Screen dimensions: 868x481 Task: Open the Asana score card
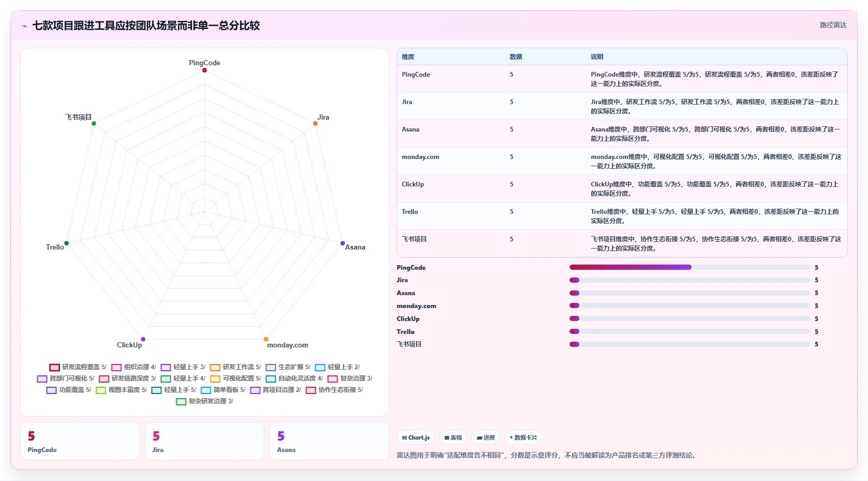pyautogui.click(x=329, y=441)
